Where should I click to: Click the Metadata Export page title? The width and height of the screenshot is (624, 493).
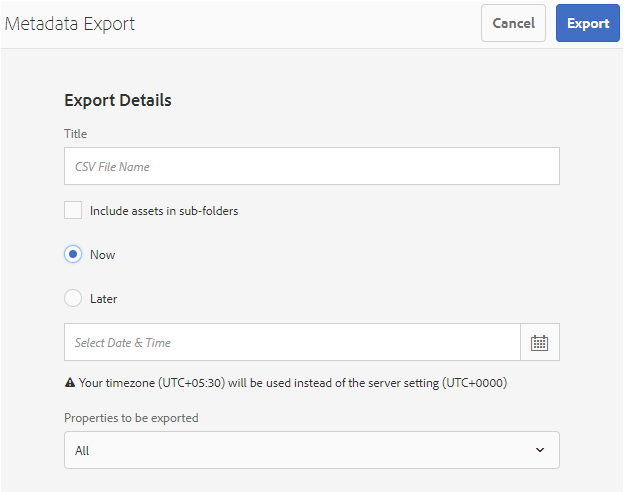[70, 23]
